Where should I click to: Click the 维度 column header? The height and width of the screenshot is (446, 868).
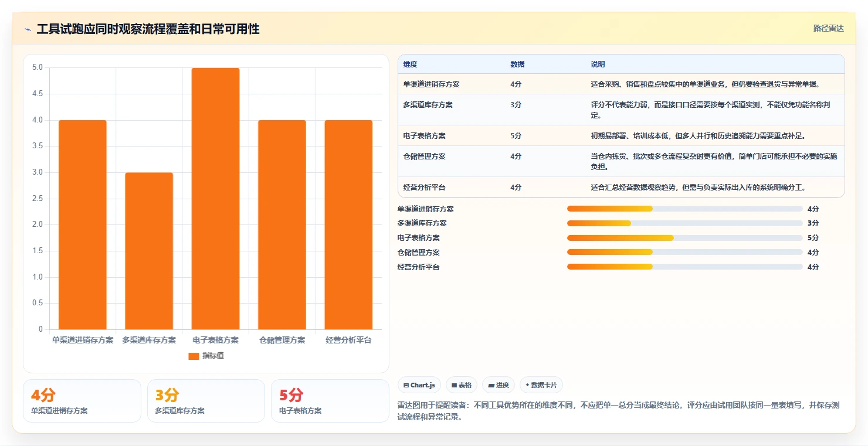(410, 64)
